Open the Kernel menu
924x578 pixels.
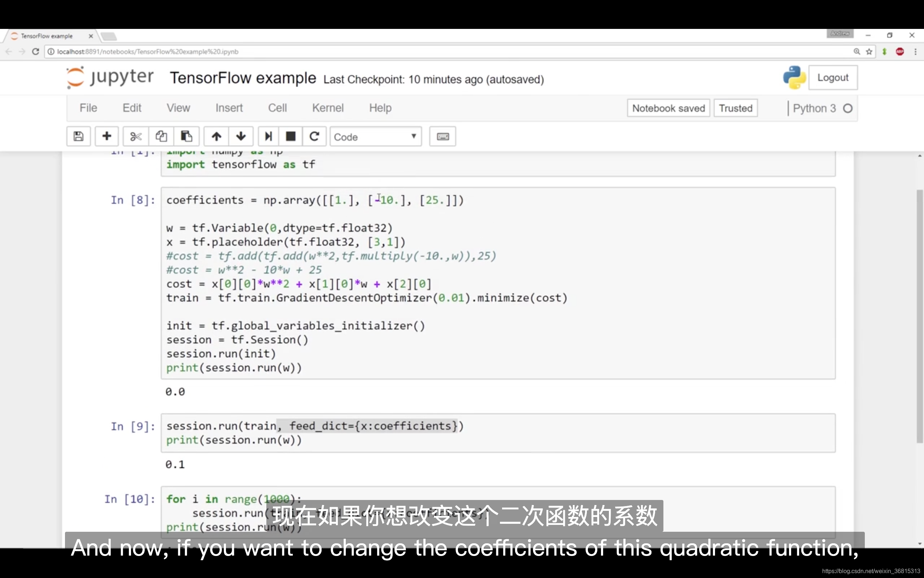tap(328, 108)
